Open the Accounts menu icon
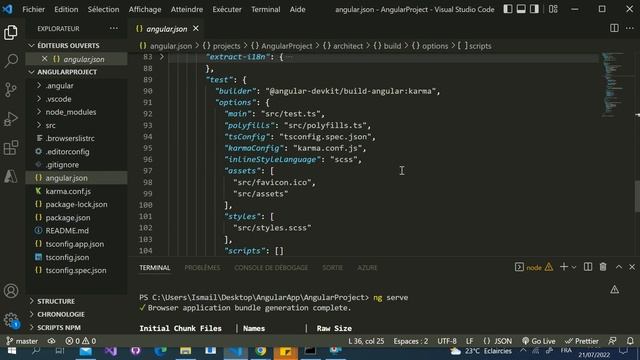 [11, 291]
